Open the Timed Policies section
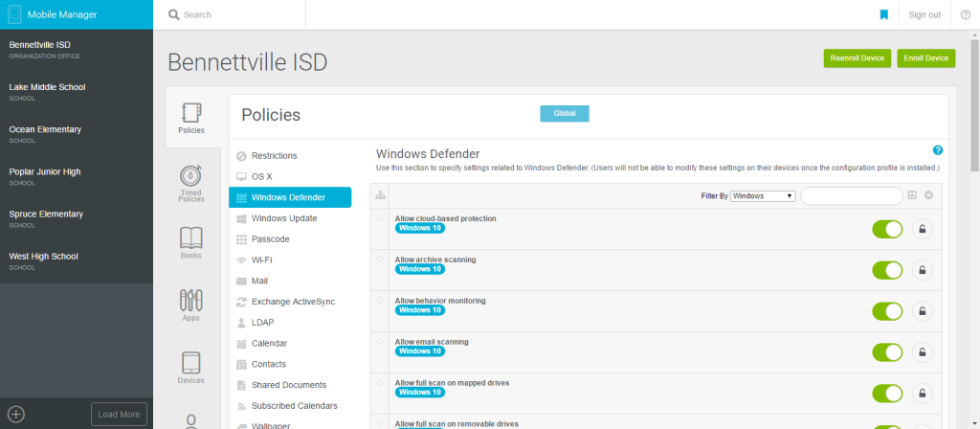Viewport: 980px width, 429px height. 191,183
